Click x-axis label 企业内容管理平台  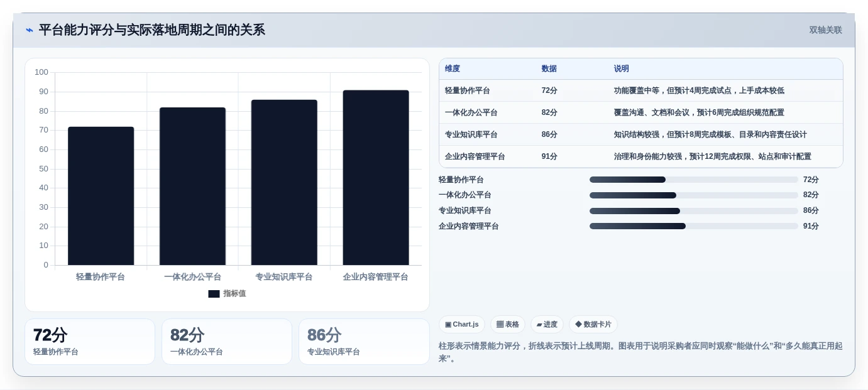tap(376, 277)
